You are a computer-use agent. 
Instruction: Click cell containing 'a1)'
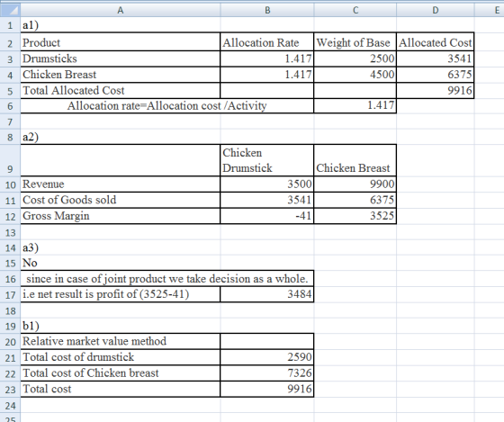click(121, 25)
